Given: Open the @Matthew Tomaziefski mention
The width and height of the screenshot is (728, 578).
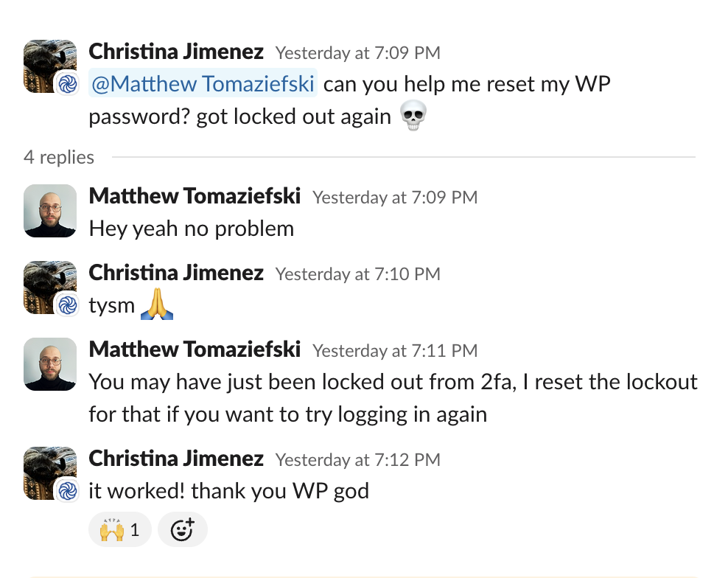Looking at the screenshot, I should (203, 84).
